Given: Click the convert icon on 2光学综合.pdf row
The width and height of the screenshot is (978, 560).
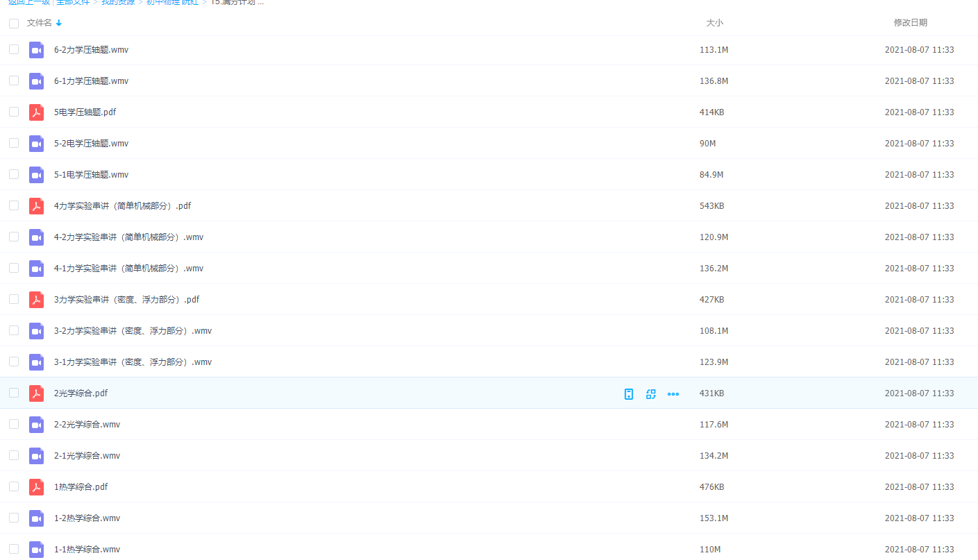Looking at the screenshot, I should pyautogui.click(x=651, y=394).
